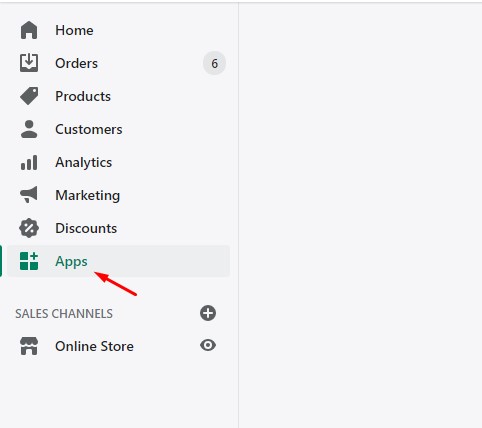
Task: Add a sales channel with plus icon
Action: click(208, 313)
